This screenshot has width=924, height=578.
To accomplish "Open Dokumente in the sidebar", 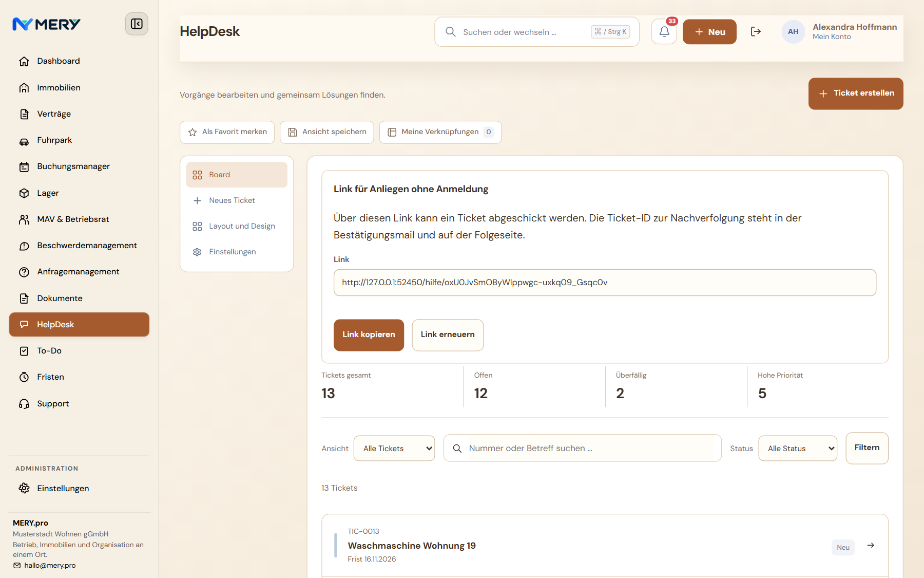I will coord(79,299).
